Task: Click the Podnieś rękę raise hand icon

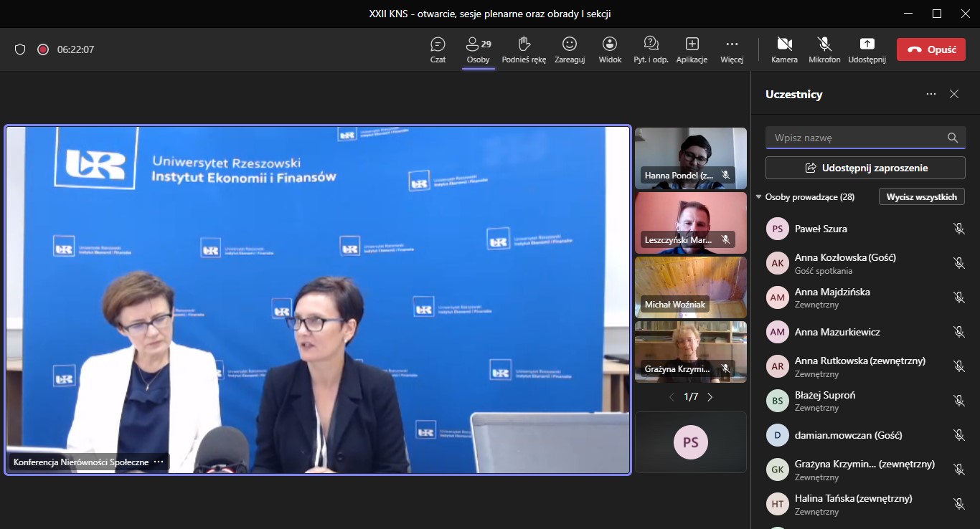Action: point(524,49)
